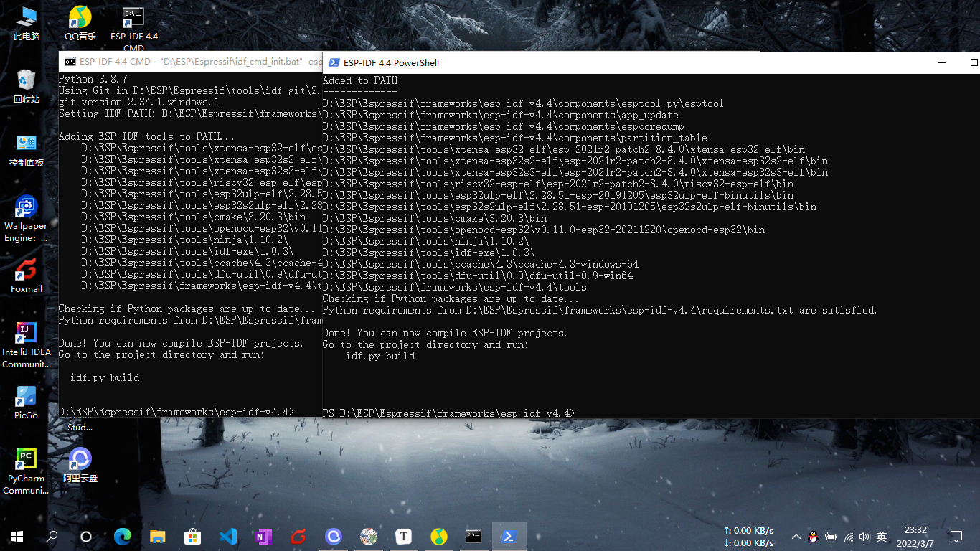Image resolution: width=980 pixels, height=551 pixels.
Task: Launch Microsoft Edge from the taskbar
Action: coord(123,537)
